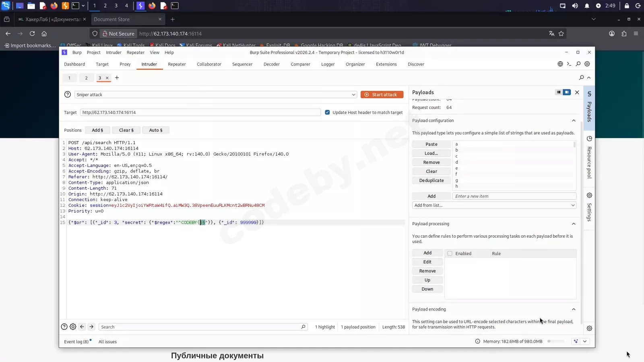Reload the Firefox page
This screenshot has width=644, height=362.
[x=32, y=34]
